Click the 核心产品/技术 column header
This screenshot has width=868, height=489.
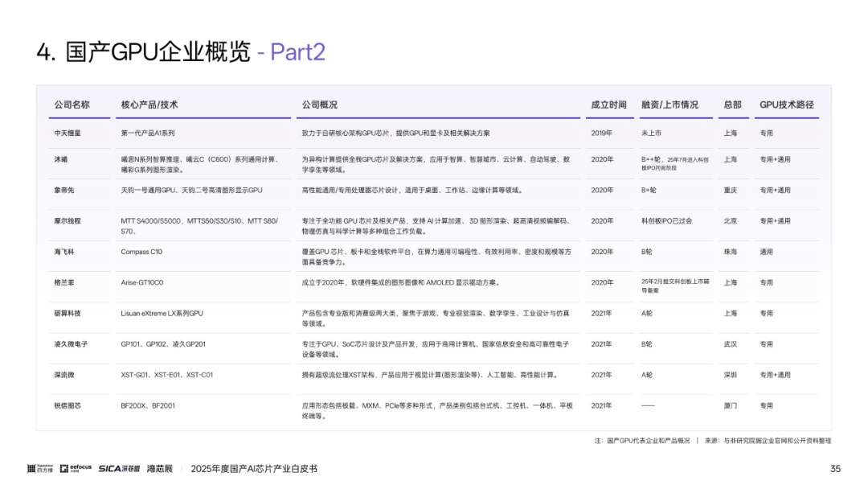[149, 105]
